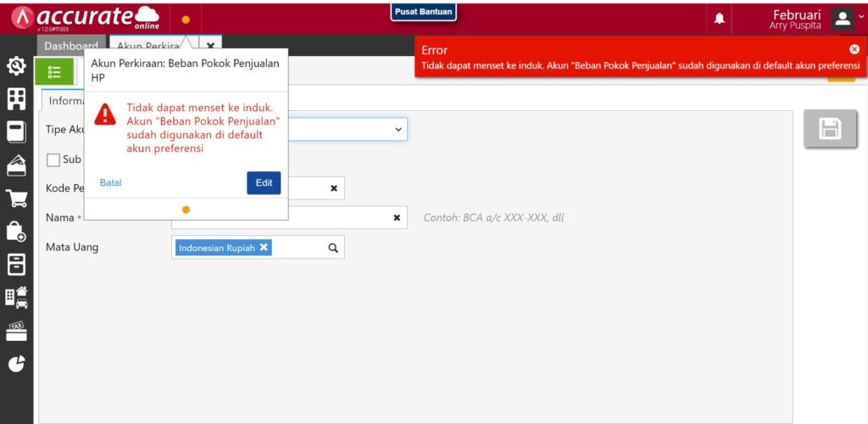Open the tax module icon
The width and height of the screenshot is (868, 424).
16,331
